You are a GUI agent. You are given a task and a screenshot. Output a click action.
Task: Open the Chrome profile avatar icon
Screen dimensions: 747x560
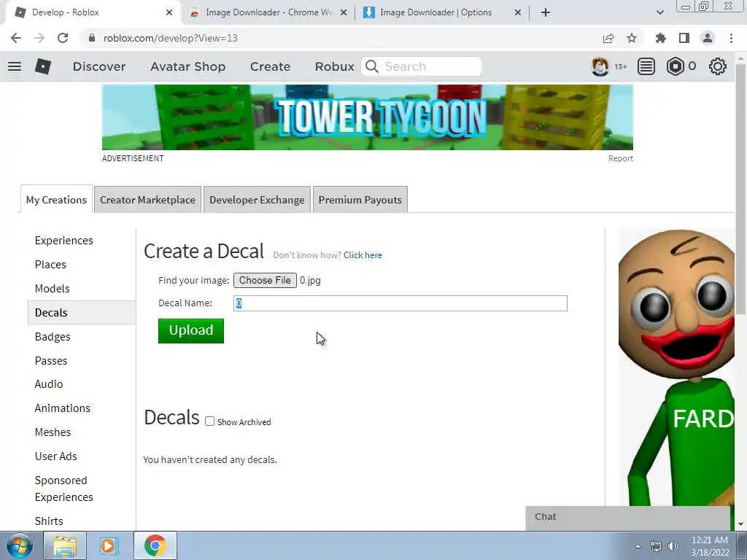point(708,38)
